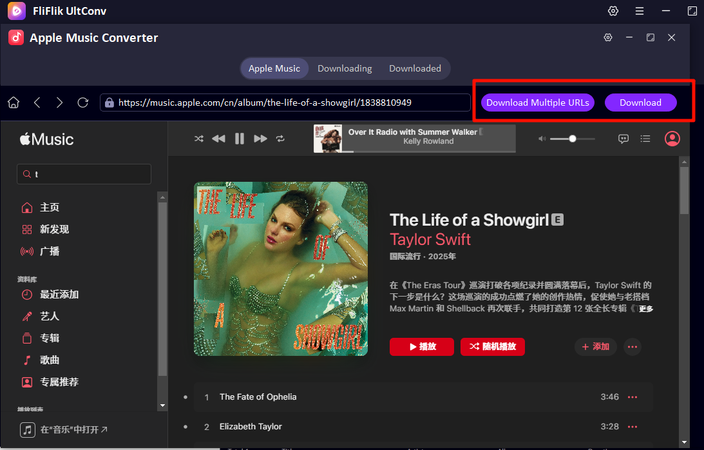Click 在"音乐"中打开 link
Screen dimensions: 704x450
(63, 430)
